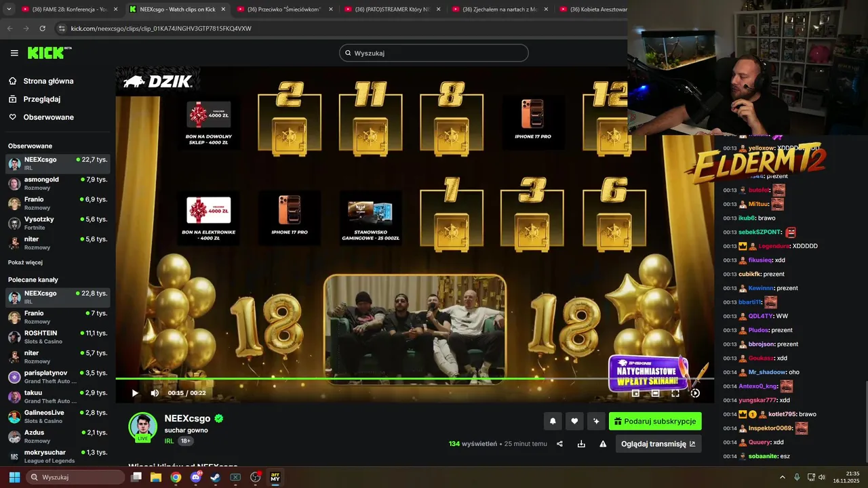Screen dimensions: 868x488
Task: Open playback settings circular icon in player
Action: coord(695,393)
